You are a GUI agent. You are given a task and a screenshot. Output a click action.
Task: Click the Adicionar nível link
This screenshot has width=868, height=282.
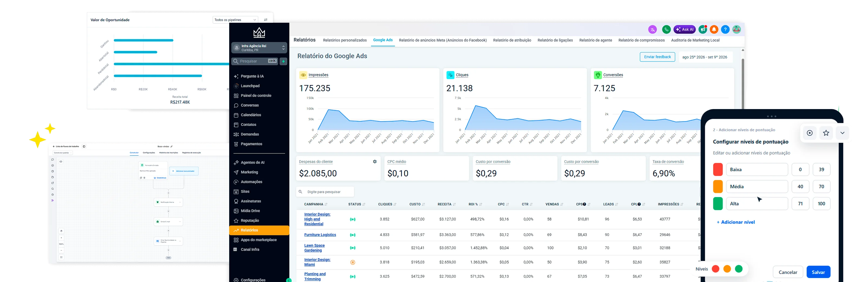736,222
